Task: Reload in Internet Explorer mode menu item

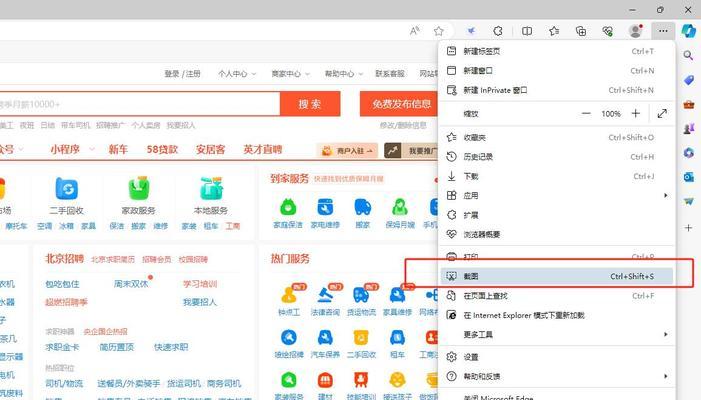Action: [557, 315]
